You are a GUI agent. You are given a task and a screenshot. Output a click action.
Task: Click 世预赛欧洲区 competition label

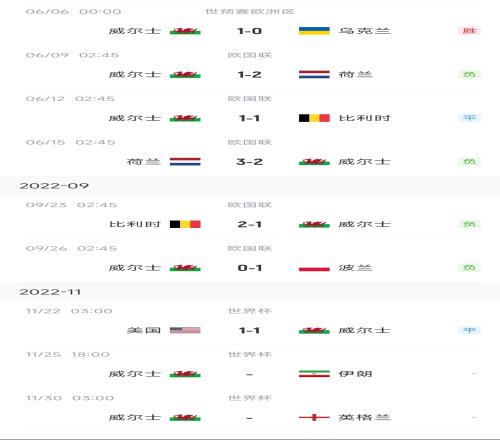coord(250,11)
